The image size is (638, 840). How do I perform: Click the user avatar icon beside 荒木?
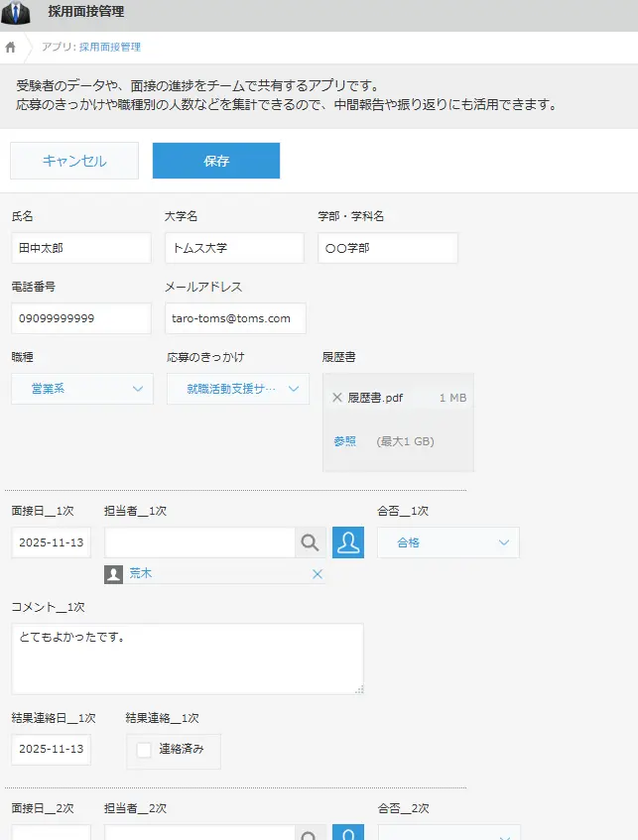114,574
